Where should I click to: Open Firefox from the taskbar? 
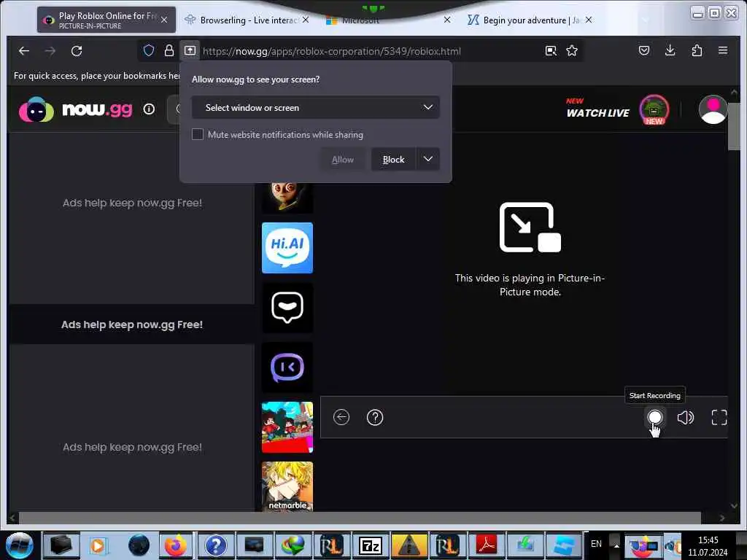[x=176, y=545]
